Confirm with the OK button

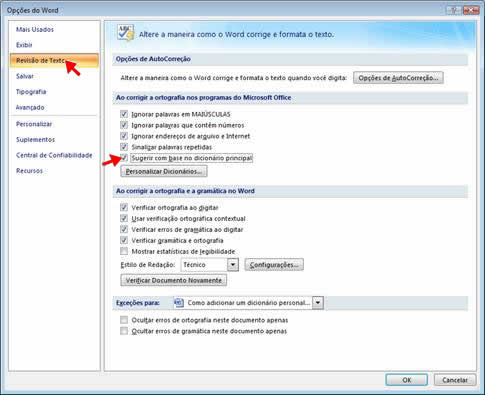pyautogui.click(x=406, y=380)
